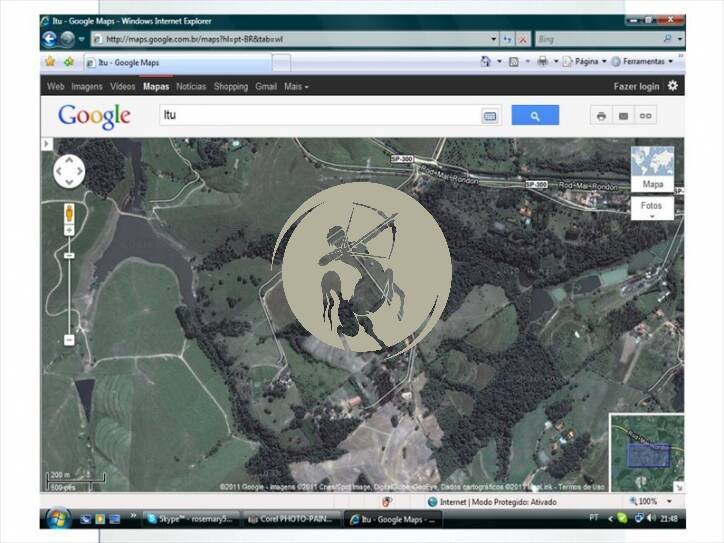Image resolution: width=724 pixels, height=543 pixels.
Task: Open the Página toolbar menu
Action: (583, 62)
